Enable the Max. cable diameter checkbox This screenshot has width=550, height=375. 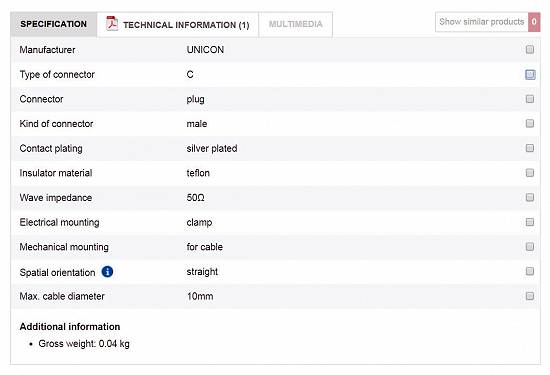tap(530, 296)
